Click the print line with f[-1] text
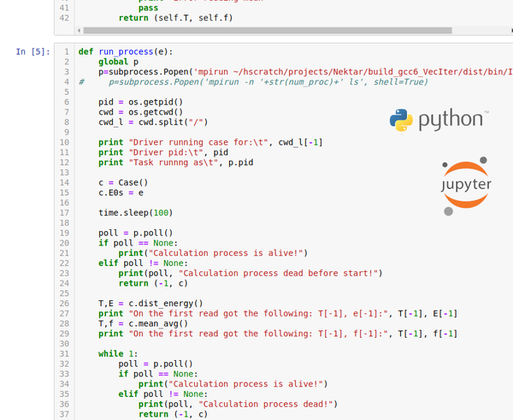Viewport: 513px width, 420px height. [x=278, y=334]
